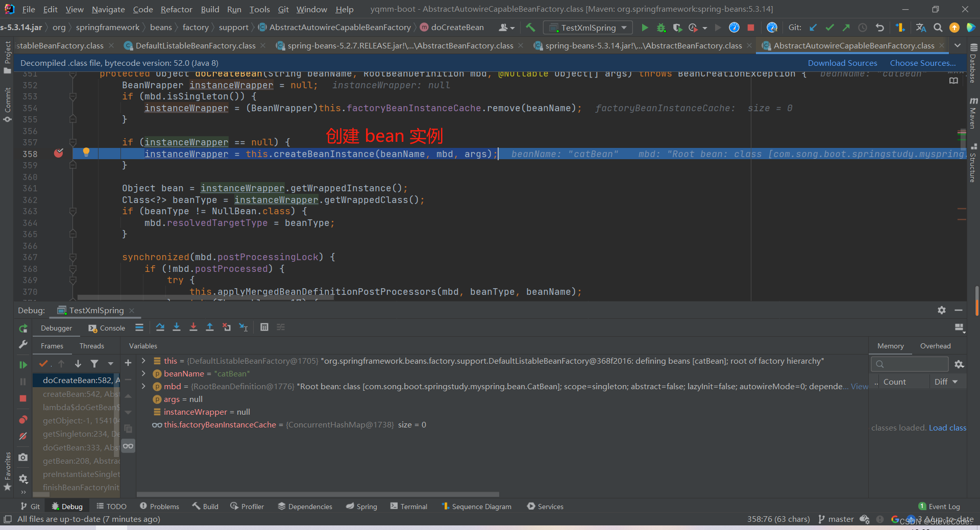
Task: Open Translate icon in top toolbar
Action: click(x=921, y=28)
